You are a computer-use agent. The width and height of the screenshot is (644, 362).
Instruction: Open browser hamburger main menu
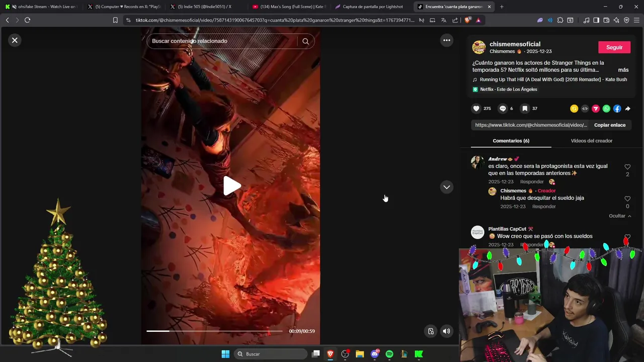tap(637, 20)
